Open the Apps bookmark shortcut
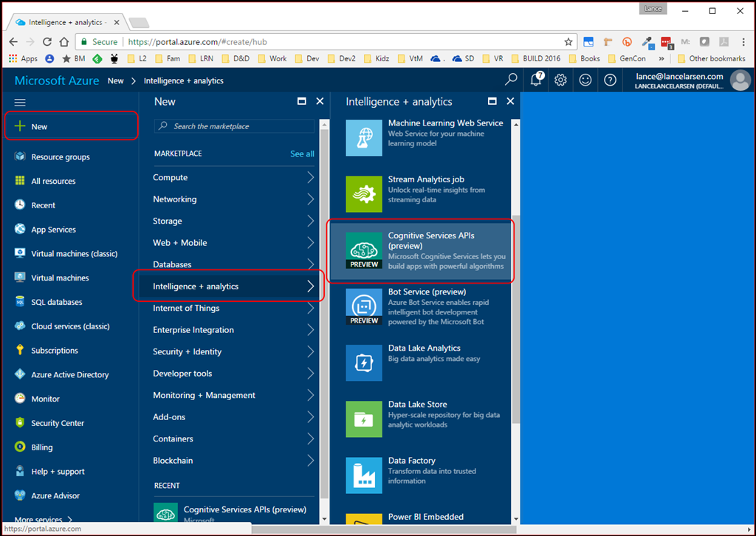This screenshot has width=756, height=536. 23,58
